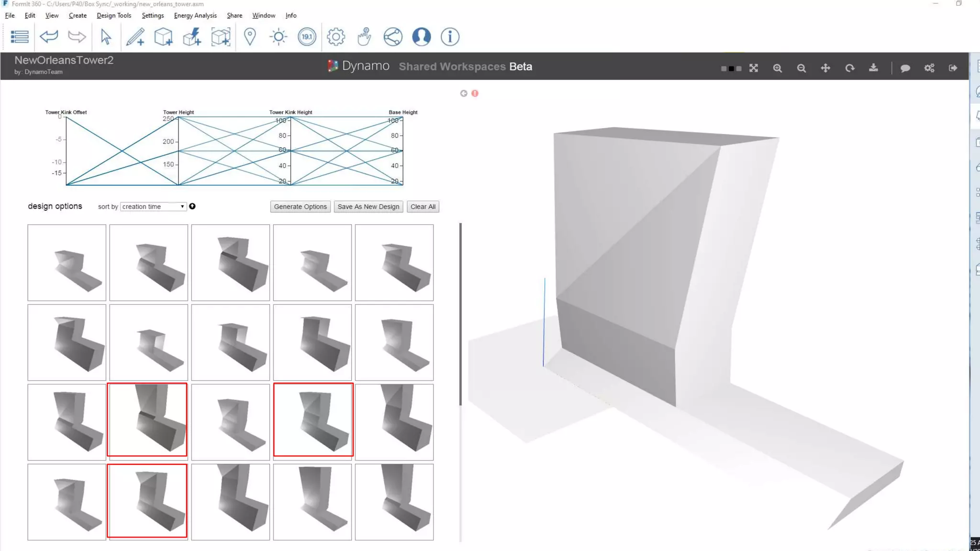Viewport: 980px width, 551px height.
Task: Open the Dynamo comments speech bubble
Action: coord(905,68)
